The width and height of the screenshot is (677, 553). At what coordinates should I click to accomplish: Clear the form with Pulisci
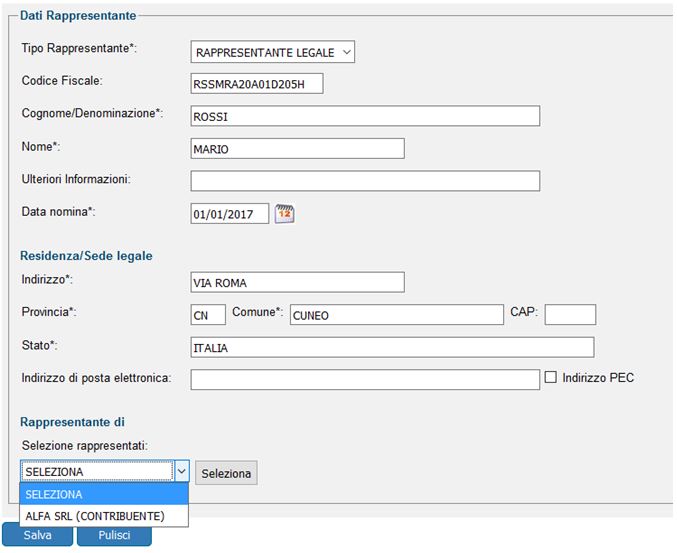coord(114,535)
